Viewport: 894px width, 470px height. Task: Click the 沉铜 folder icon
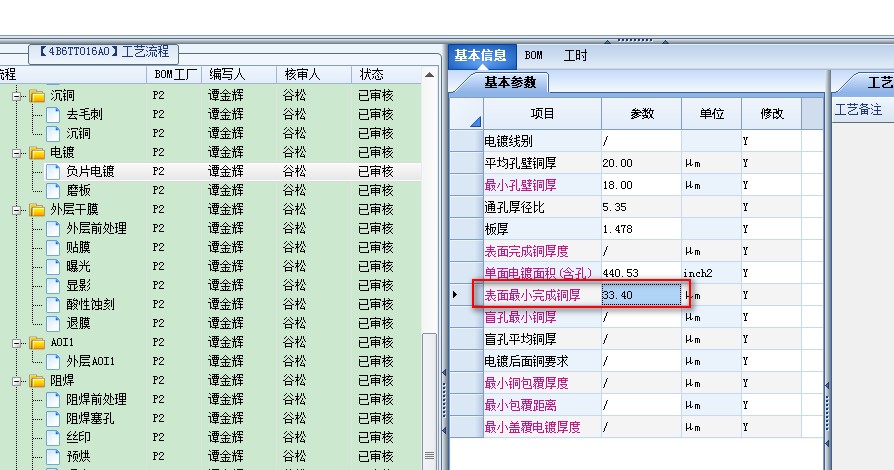tap(37, 95)
